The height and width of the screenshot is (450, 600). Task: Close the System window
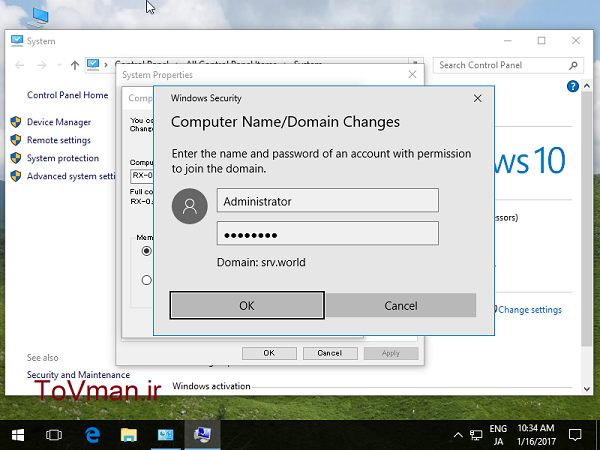[x=576, y=41]
